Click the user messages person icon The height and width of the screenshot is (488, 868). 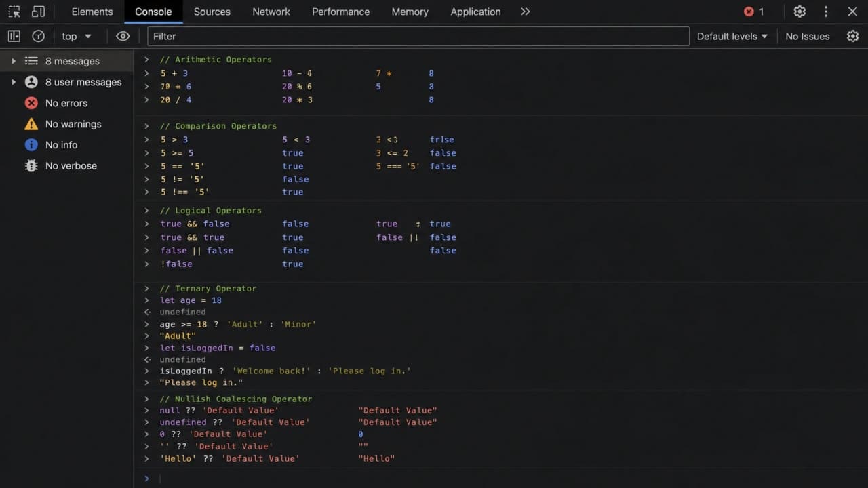(31, 82)
